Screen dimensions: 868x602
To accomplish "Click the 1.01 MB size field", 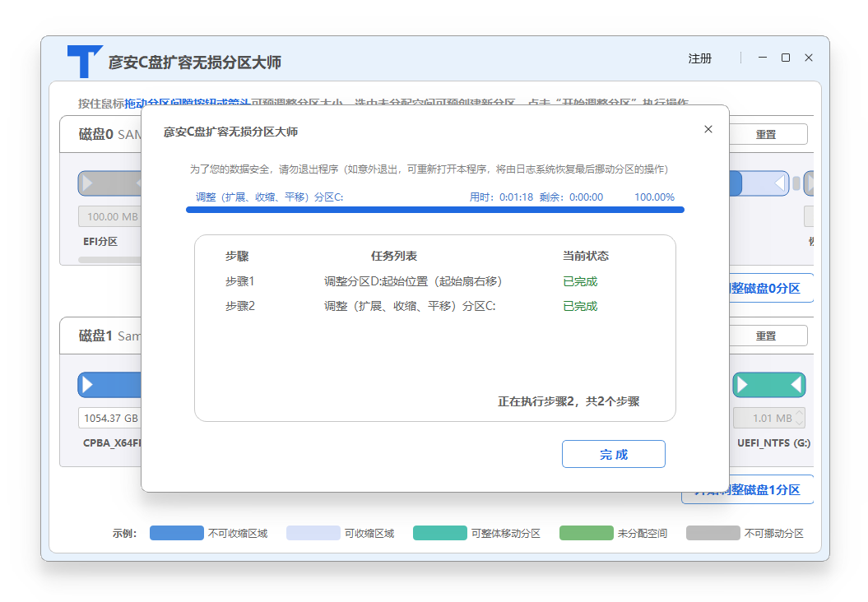I will click(x=769, y=418).
